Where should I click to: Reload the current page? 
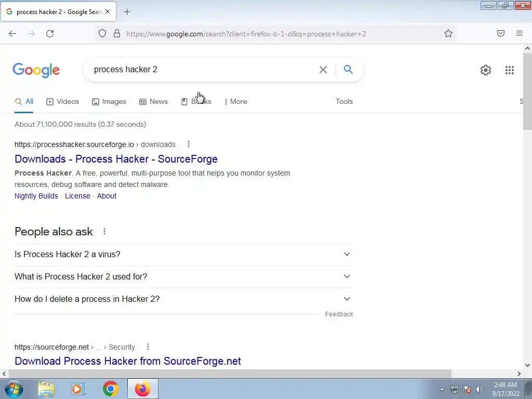pyautogui.click(x=50, y=34)
